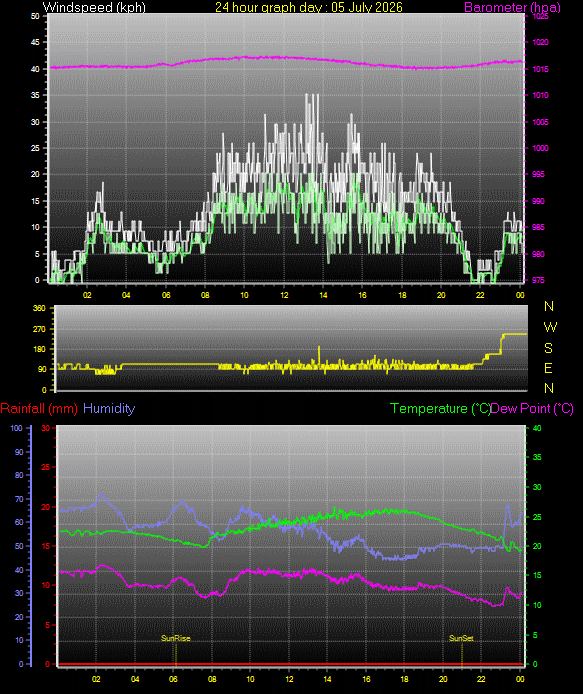The height and width of the screenshot is (694, 583).
Task: Click the E compass letter beside the wind direction chart
Action: (548, 368)
